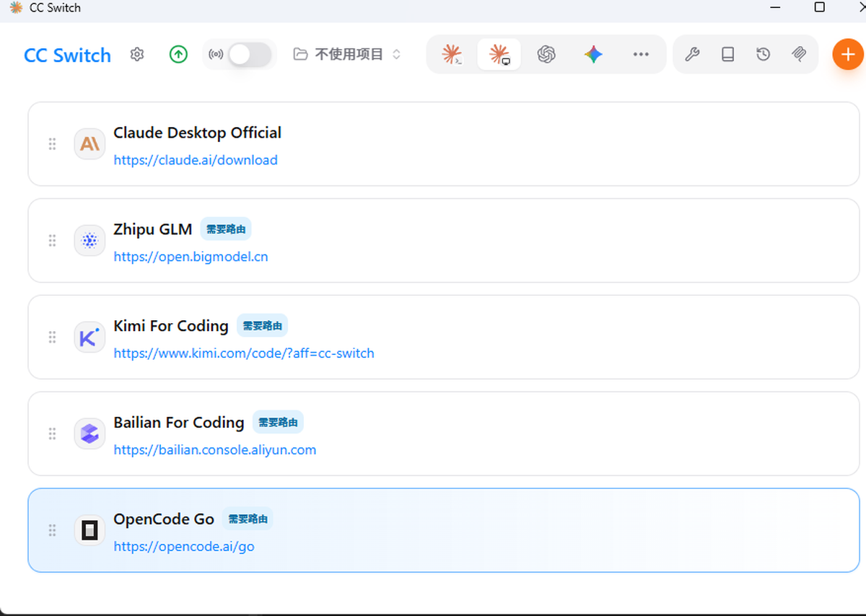Click the CC Switch title bar app icon
The height and width of the screenshot is (616, 866).
pyautogui.click(x=16, y=7)
